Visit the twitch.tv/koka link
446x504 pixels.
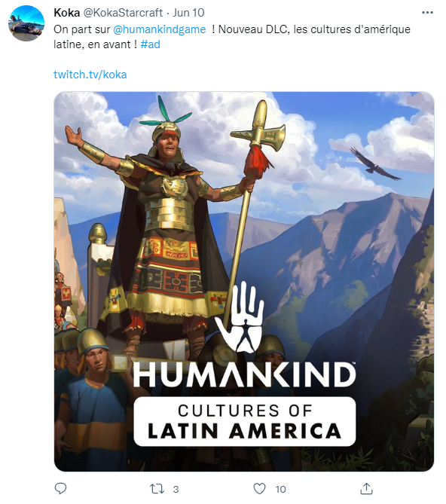[90, 75]
